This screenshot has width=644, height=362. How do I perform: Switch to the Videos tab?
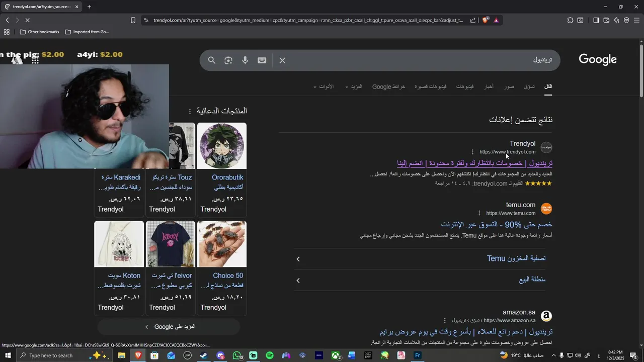464,86
